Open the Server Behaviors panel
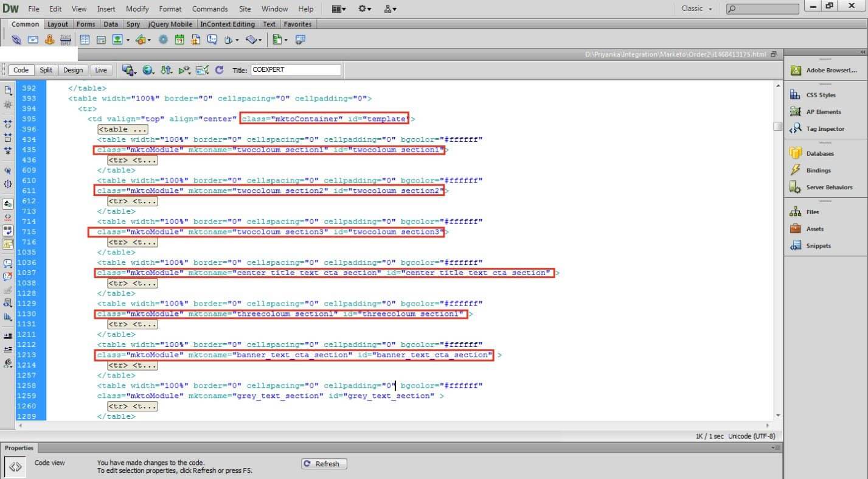 click(822, 187)
